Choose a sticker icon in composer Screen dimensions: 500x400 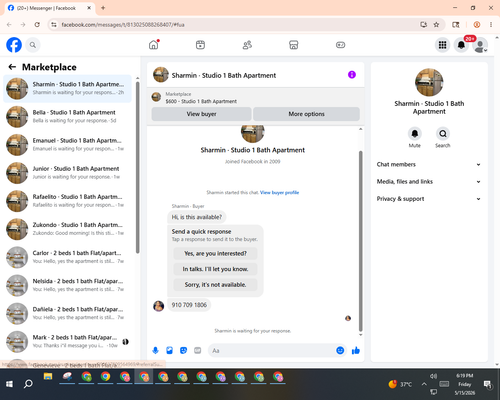point(183,350)
